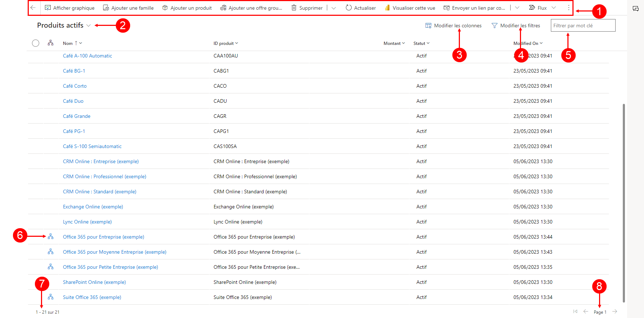Click the 05/06/2023 13:44 date cell
Viewport: 644px width, 318px height.
click(533, 237)
